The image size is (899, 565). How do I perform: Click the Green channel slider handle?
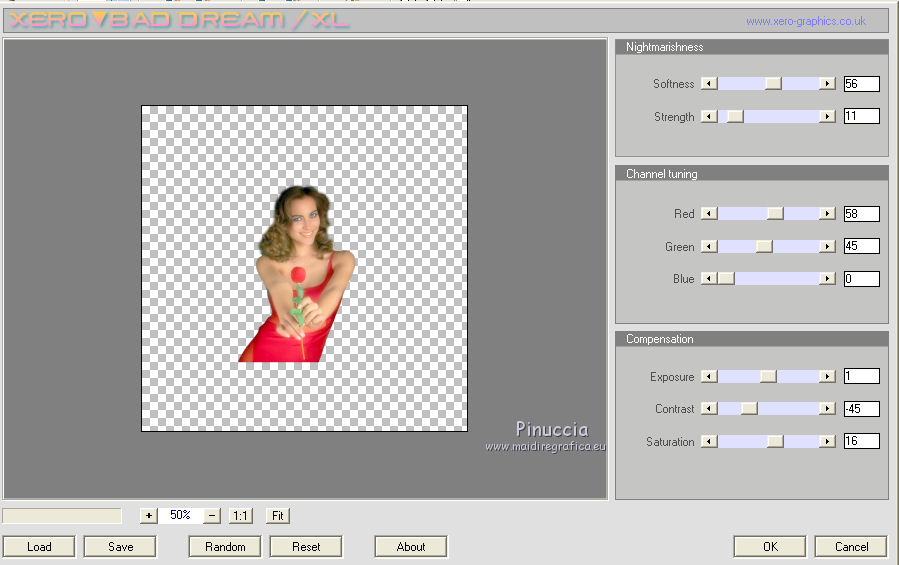click(764, 246)
